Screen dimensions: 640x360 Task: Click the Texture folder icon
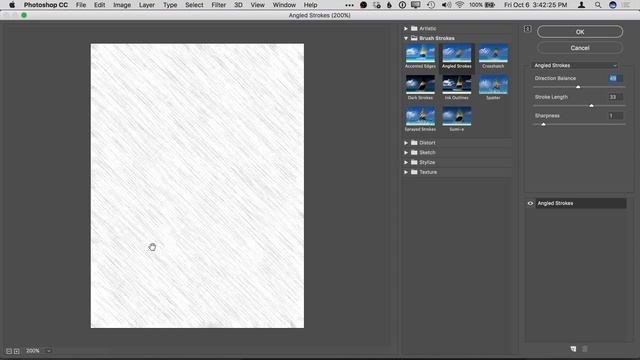point(414,172)
